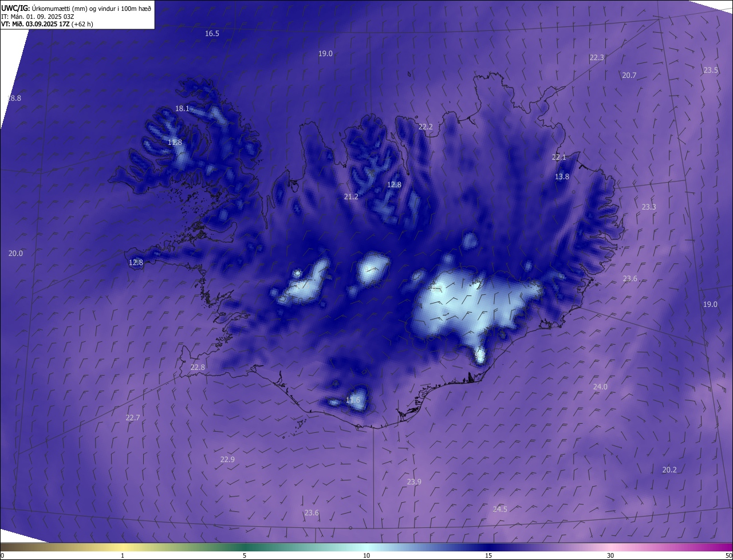Click the 22.3 value on the map
The height and width of the screenshot is (560, 733).
point(597,58)
